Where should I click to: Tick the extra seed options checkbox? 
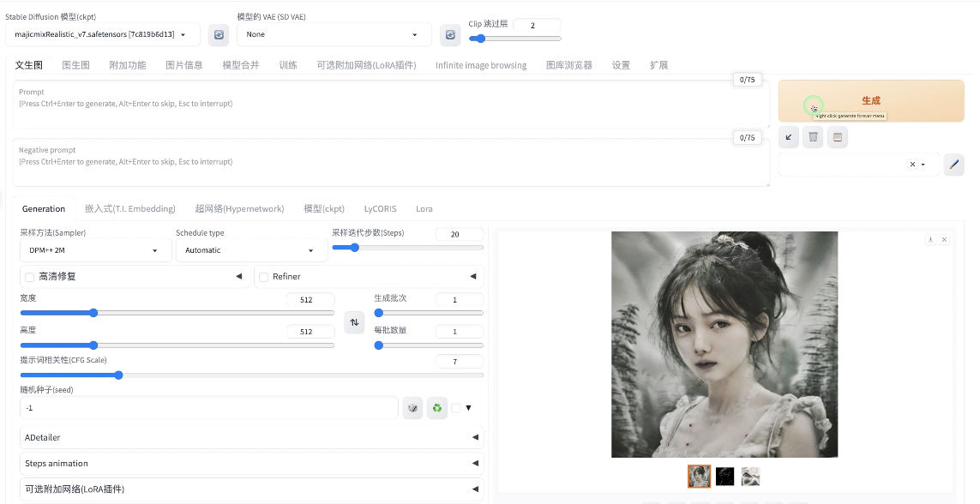click(455, 408)
